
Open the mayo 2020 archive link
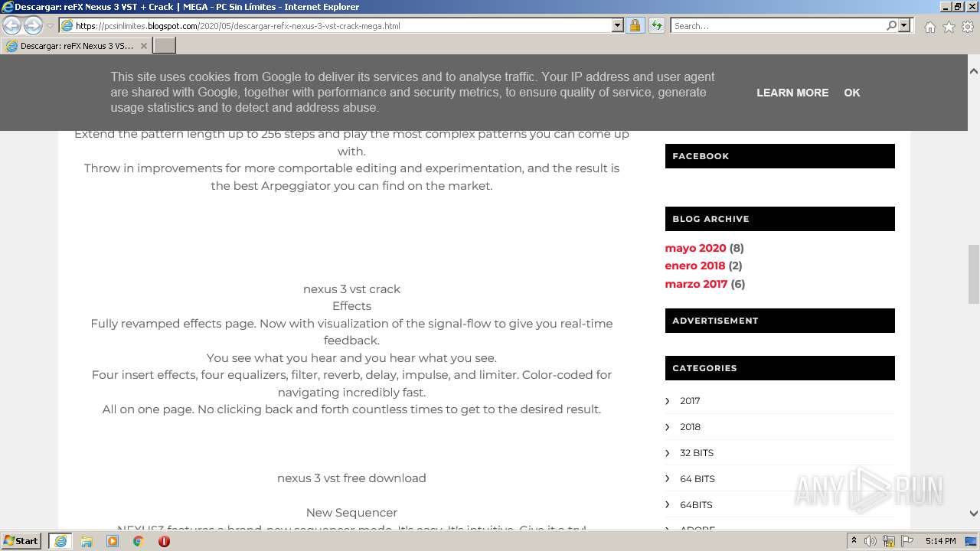(695, 248)
